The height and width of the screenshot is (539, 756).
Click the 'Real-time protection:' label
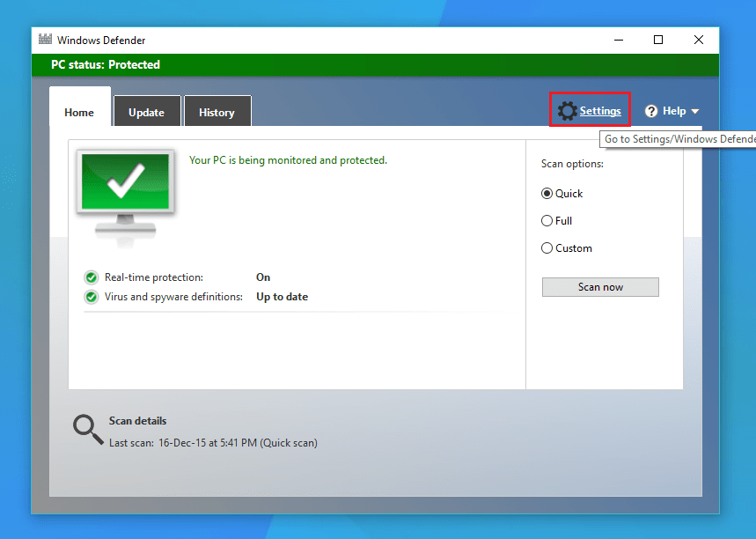point(154,277)
